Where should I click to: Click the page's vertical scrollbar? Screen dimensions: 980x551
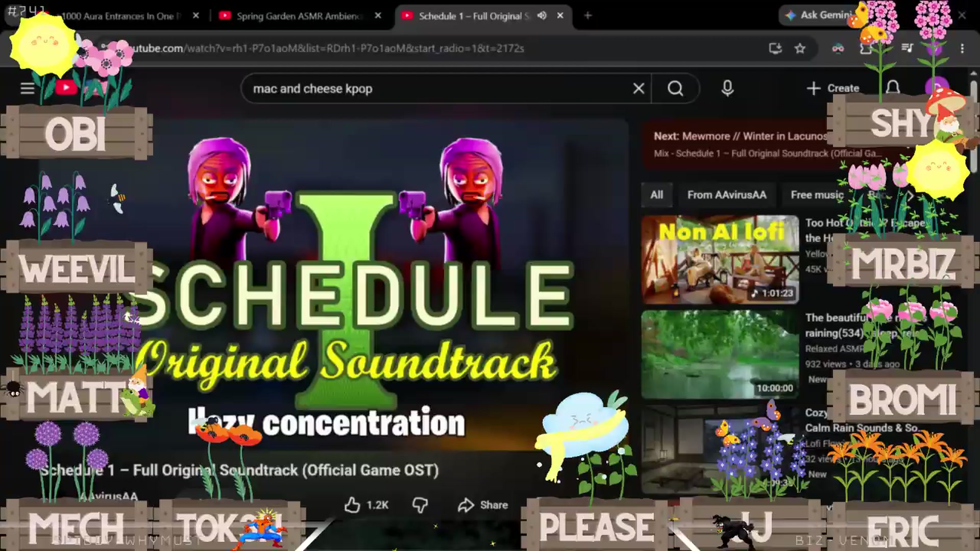[974, 128]
